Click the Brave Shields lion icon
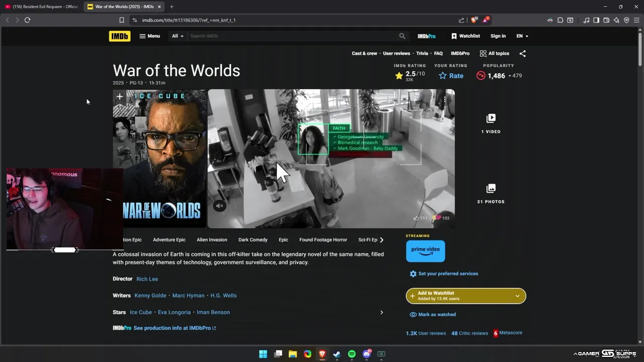 [x=474, y=20]
